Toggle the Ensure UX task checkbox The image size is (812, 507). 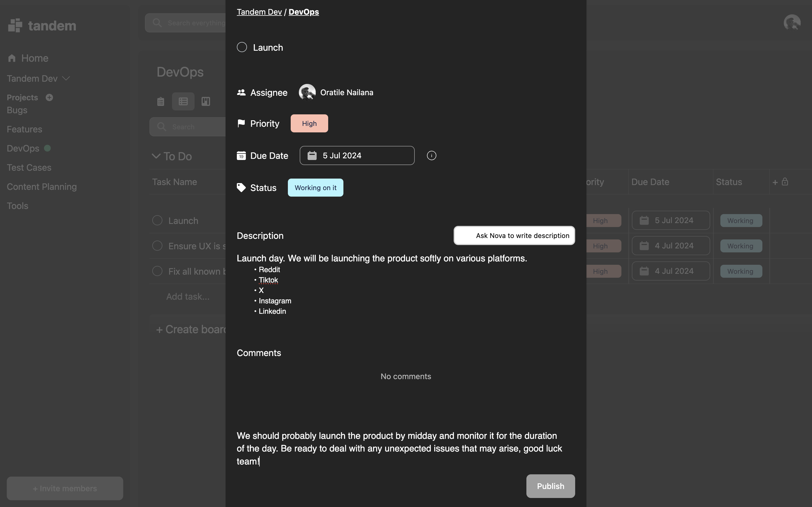157,246
